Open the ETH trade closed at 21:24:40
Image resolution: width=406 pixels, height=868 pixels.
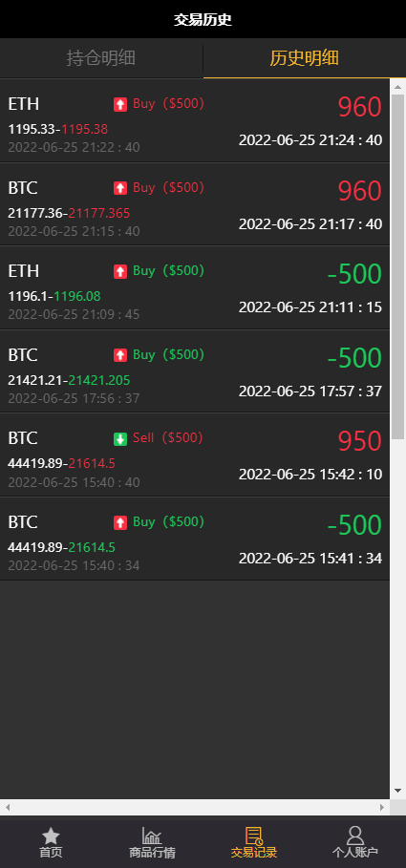click(195, 120)
